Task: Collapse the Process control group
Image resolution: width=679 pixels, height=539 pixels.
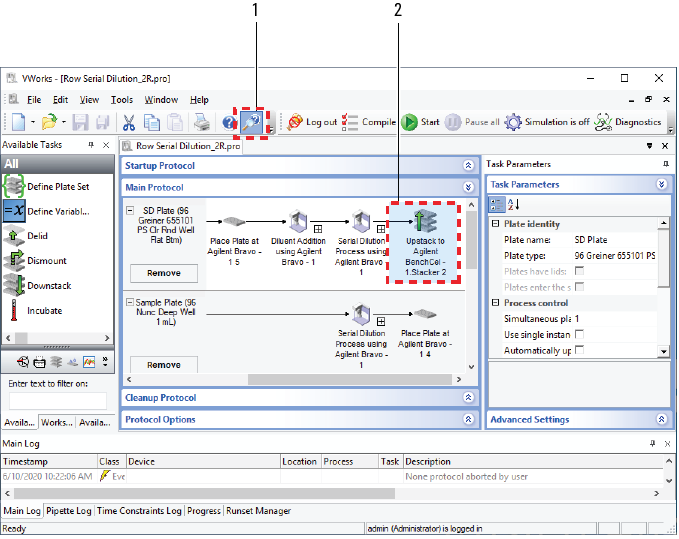Action: click(495, 303)
